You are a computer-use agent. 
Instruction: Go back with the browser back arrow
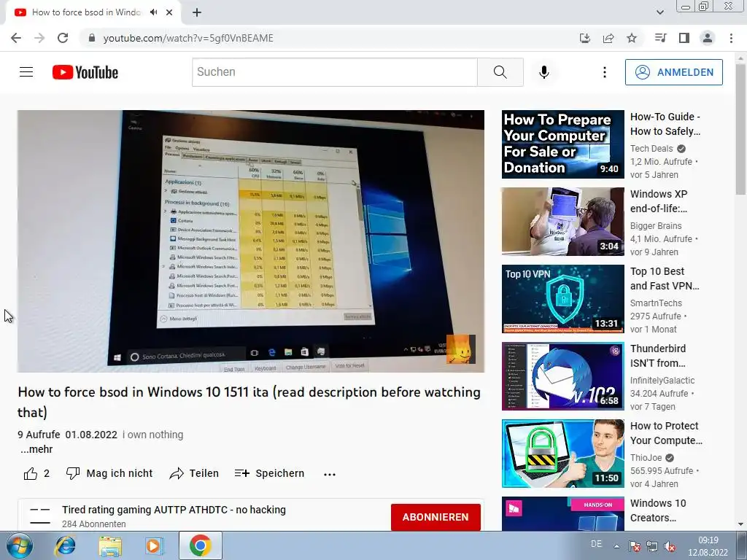tap(16, 38)
